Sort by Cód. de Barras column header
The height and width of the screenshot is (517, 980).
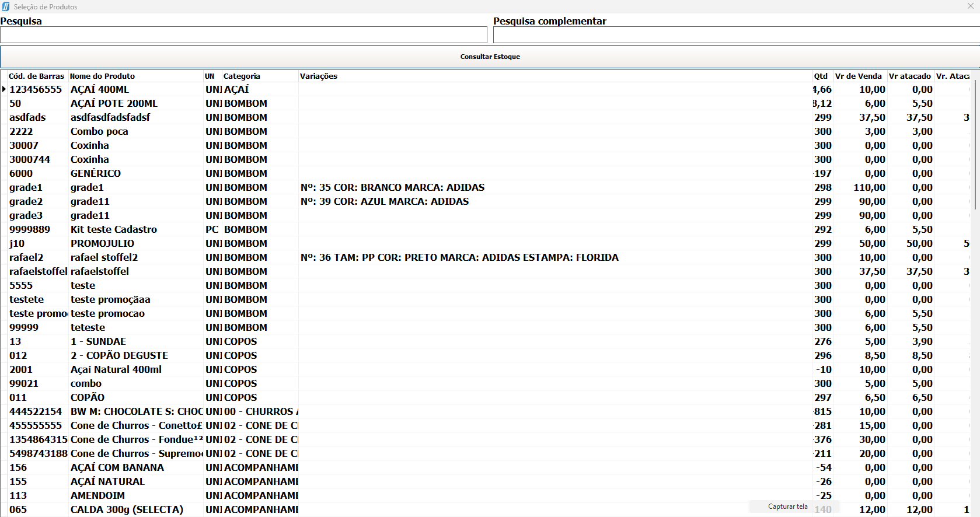click(x=37, y=76)
